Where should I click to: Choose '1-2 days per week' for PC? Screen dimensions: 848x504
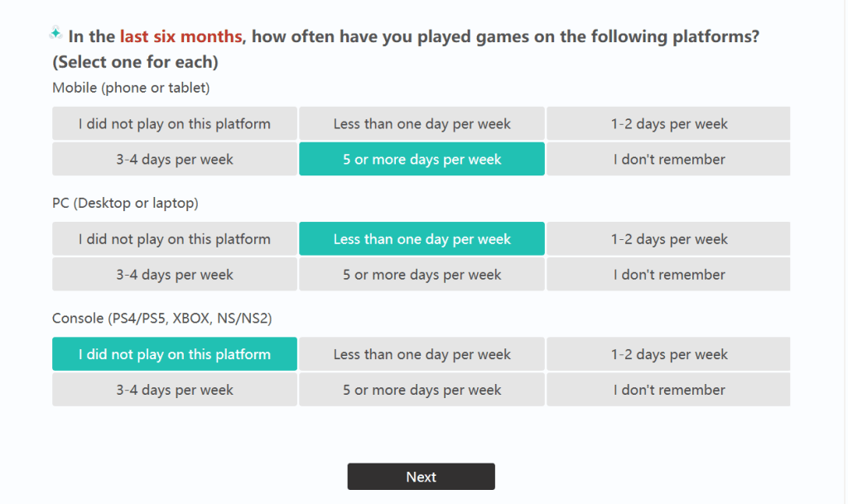tap(668, 239)
